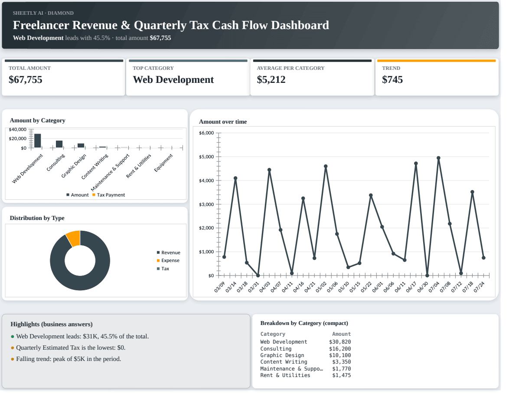The image size is (532, 400).
Task: Click the SHEETLY AI · DIAMOND label
Action: tap(43, 13)
